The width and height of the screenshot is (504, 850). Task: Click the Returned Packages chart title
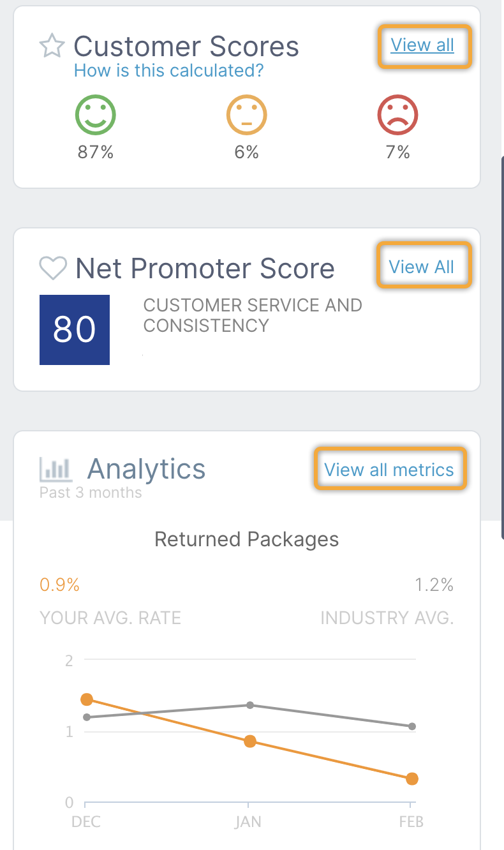pos(247,539)
